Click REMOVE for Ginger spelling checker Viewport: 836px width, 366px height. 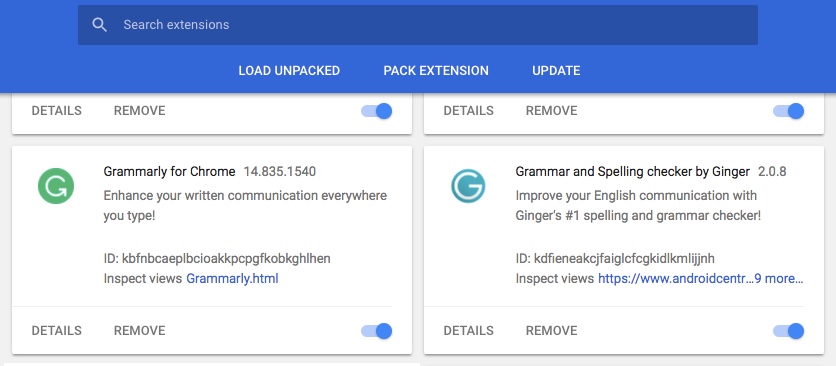pyautogui.click(x=551, y=331)
